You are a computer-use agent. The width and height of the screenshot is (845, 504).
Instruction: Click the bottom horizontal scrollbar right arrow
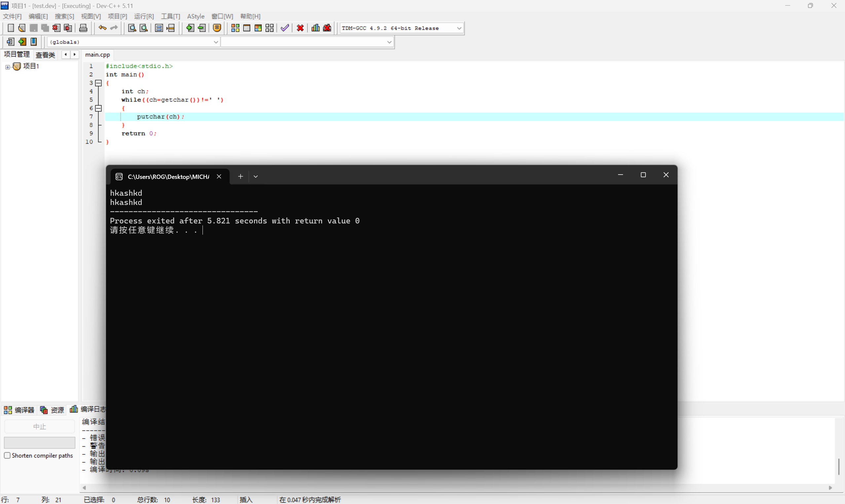pyautogui.click(x=830, y=488)
